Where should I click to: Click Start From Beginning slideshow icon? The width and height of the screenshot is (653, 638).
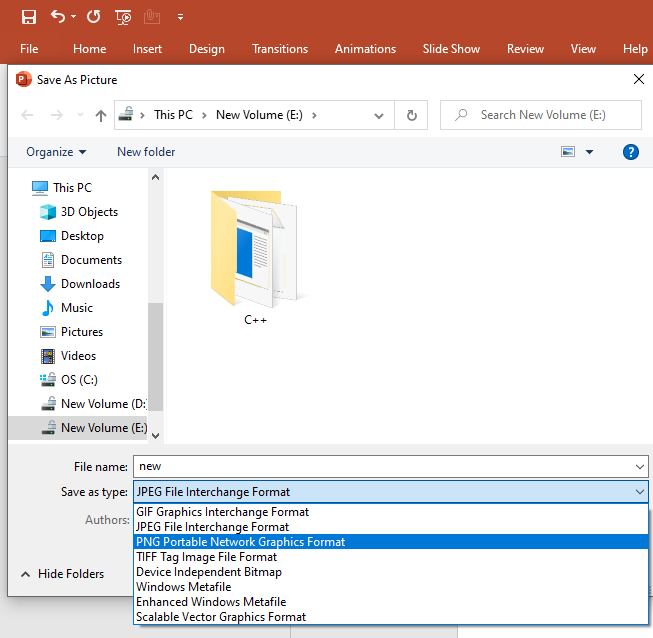[x=123, y=17]
